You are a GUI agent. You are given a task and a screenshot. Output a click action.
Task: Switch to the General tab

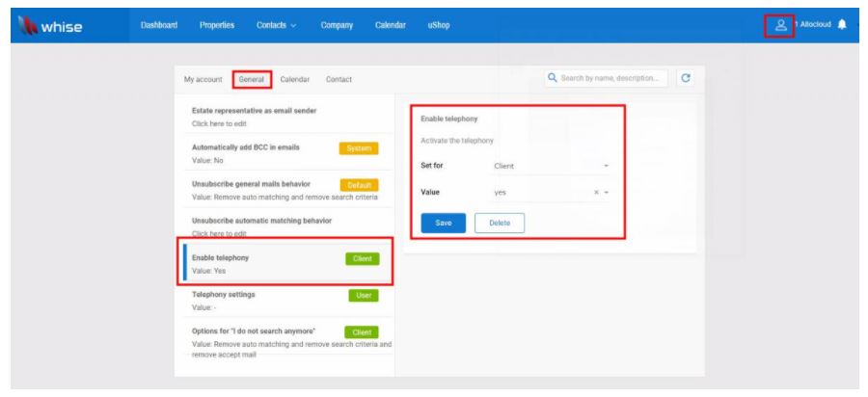(x=251, y=79)
